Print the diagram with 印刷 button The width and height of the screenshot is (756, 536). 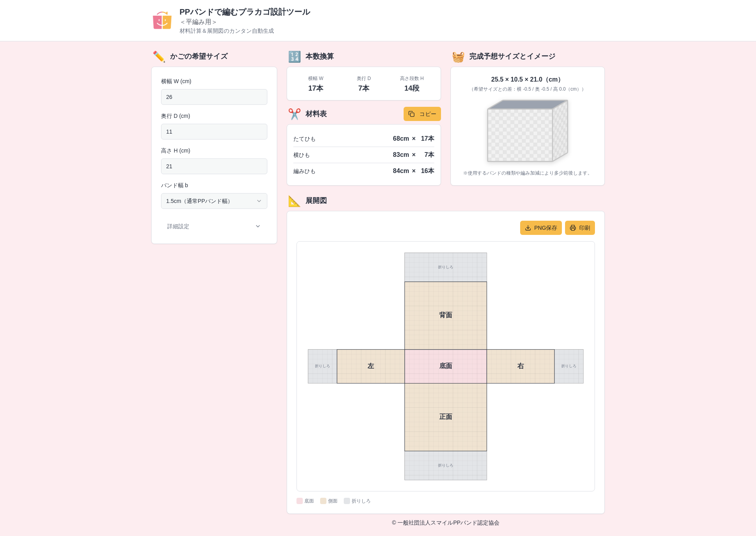[580, 228]
